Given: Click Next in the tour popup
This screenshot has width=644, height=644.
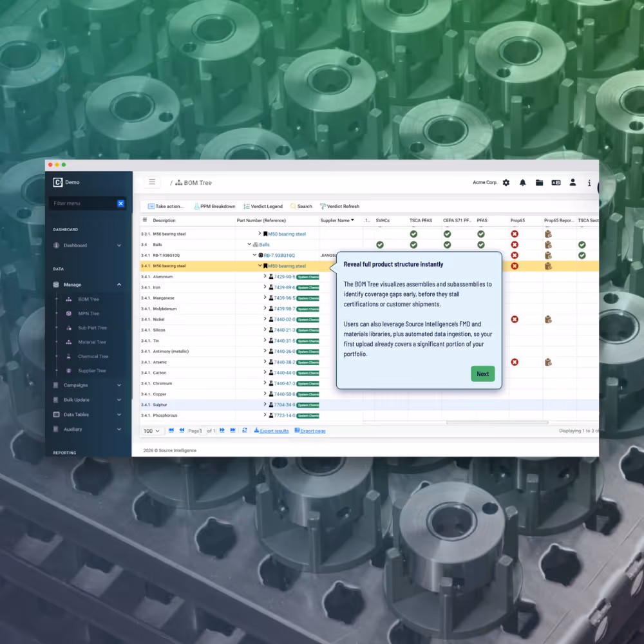Looking at the screenshot, I should (482, 374).
